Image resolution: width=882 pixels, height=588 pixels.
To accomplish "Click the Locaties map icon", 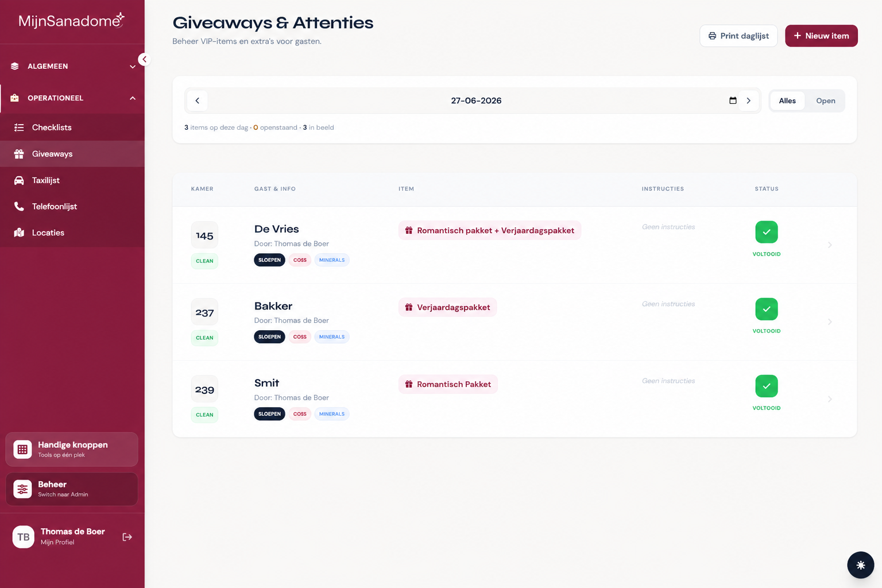I will click(19, 233).
